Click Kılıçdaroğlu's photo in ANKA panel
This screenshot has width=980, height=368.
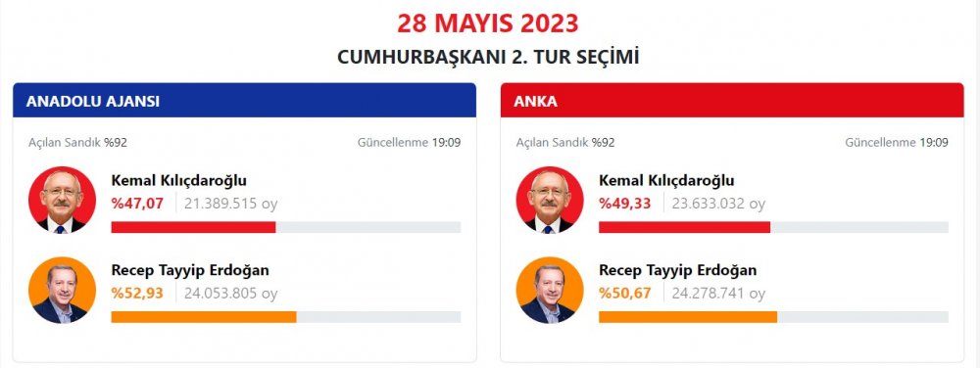[x=550, y=201]
